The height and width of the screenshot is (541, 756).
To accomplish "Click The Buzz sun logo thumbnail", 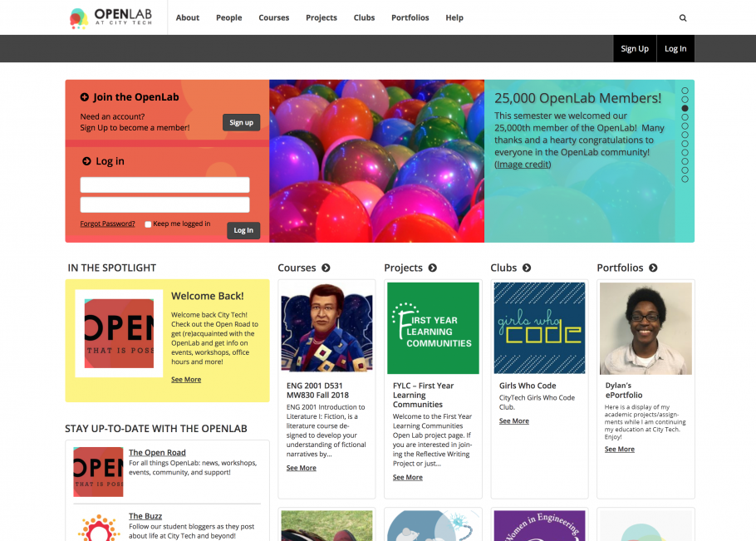I will coord(98,527).
